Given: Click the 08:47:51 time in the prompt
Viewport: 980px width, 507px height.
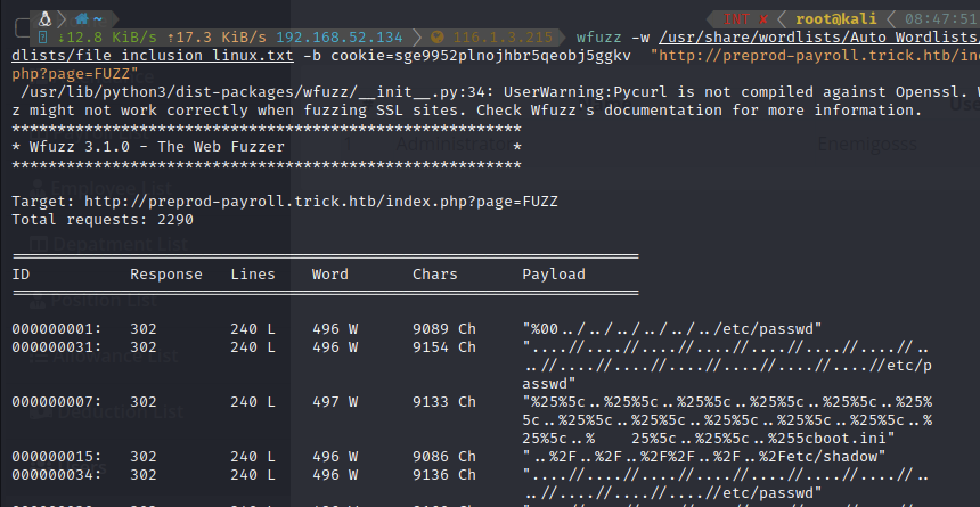Looking at the screenshot, I should coord(941,19).
